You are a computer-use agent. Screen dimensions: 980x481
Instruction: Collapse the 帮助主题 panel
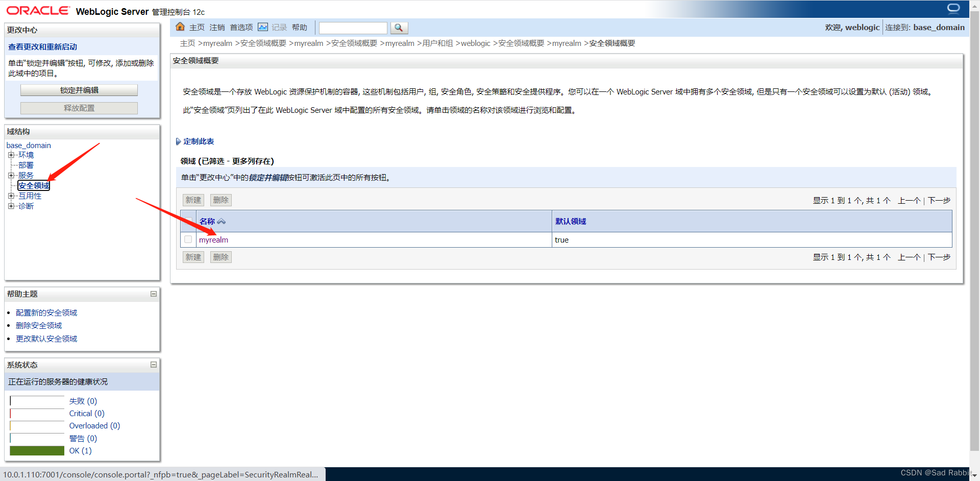click(153, 294)
